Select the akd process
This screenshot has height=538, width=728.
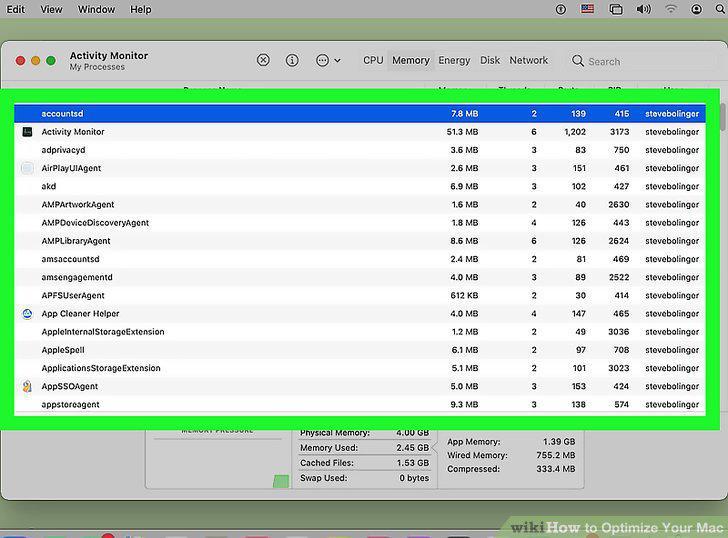tap(360, 186)
